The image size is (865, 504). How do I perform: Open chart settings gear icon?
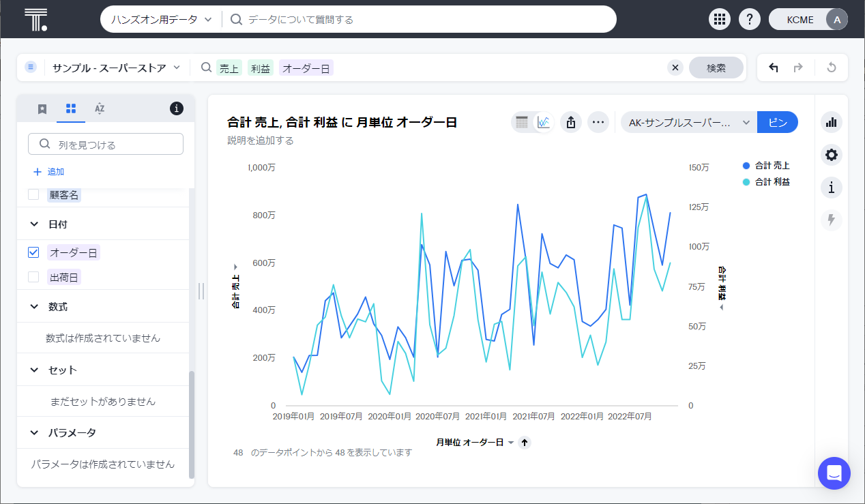pyautogui.click(x=831, y=155)
